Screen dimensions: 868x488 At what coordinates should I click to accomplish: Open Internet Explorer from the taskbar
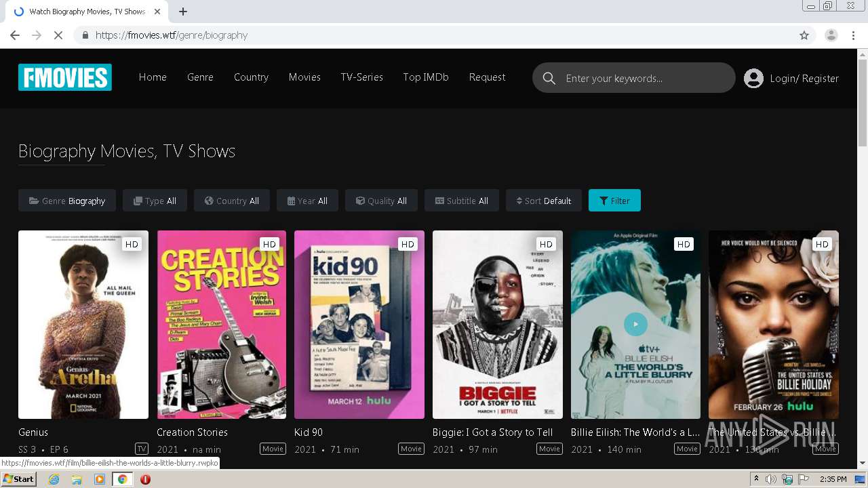[54, 479]
